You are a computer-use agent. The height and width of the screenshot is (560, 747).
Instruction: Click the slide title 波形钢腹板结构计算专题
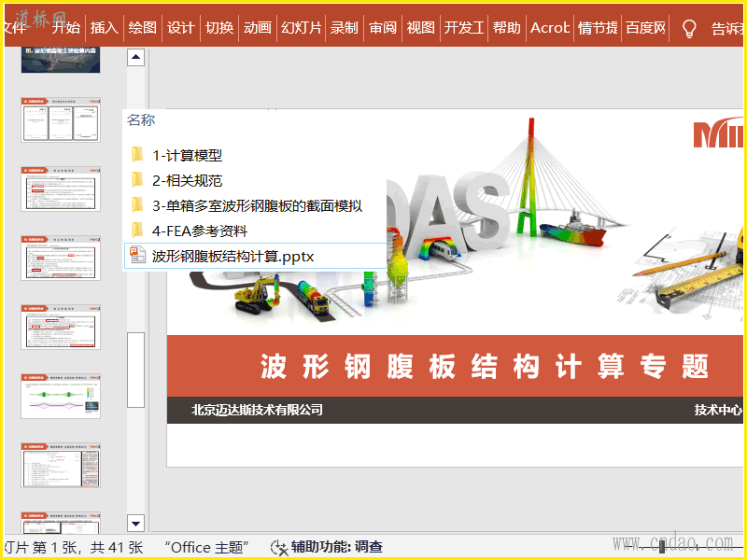click(x=485, y=367)
